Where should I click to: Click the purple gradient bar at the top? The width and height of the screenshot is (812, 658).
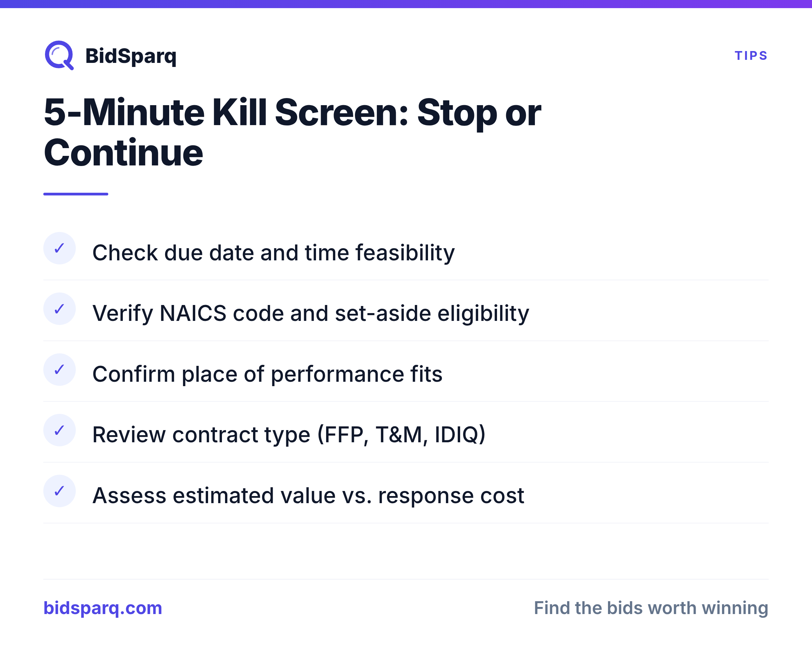tap(406, 4)
